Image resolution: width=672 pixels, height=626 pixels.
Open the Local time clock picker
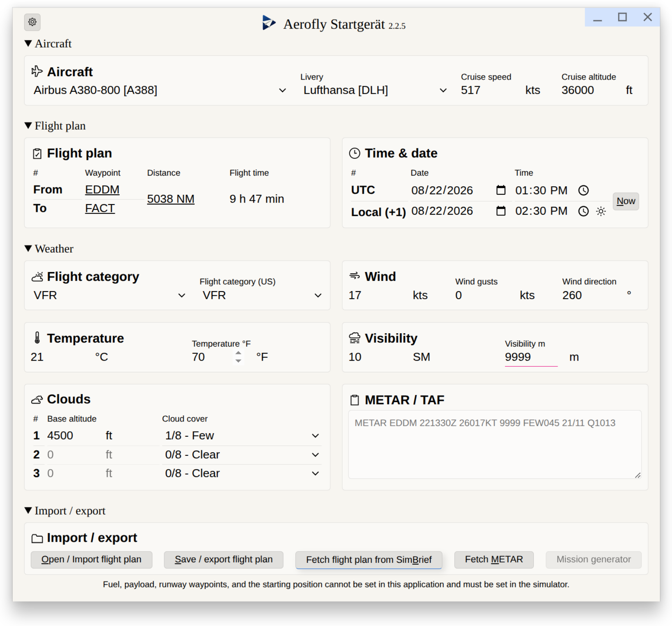click(x=583, y=211)
